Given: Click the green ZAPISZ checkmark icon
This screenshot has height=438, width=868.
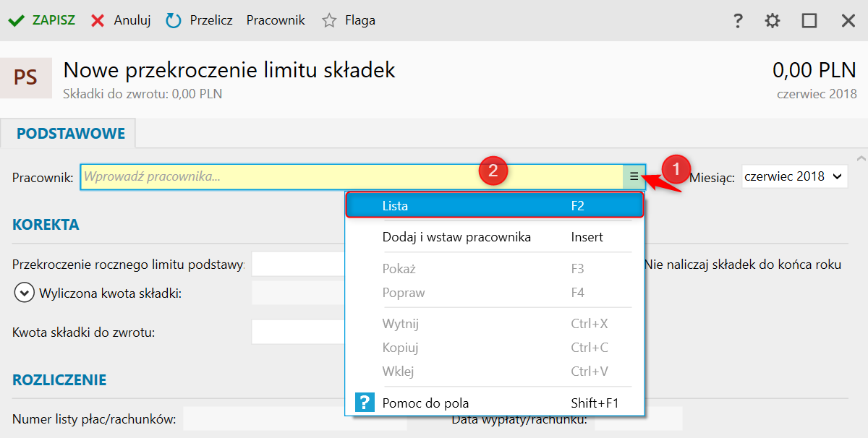Looking at the screenshot, I should (16, 20).
